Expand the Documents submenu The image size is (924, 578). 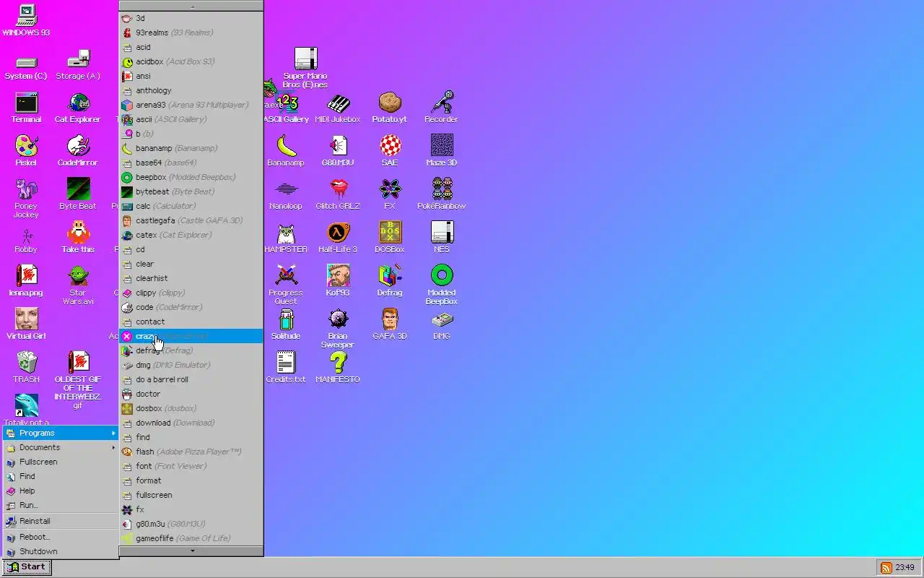pyautogui.click(x=61, y=447)
